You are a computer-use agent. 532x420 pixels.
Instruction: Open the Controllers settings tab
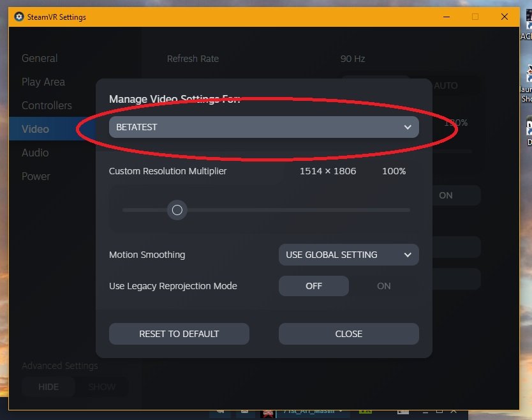click(47, 105)
